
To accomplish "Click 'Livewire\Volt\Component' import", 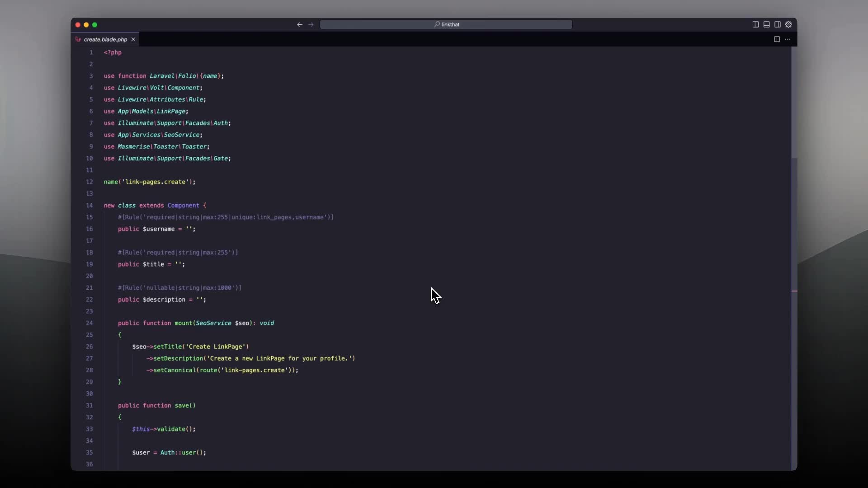I will pyautogui.click(x=159, y=88).
